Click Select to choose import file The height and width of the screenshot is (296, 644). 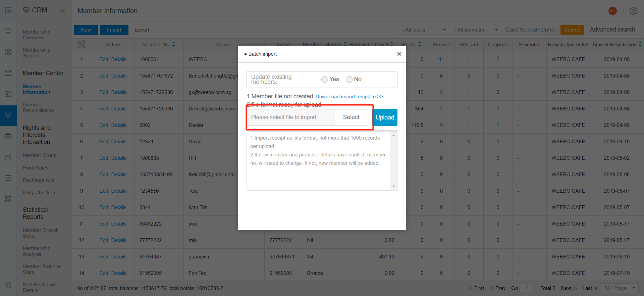[x=351, y=117]
